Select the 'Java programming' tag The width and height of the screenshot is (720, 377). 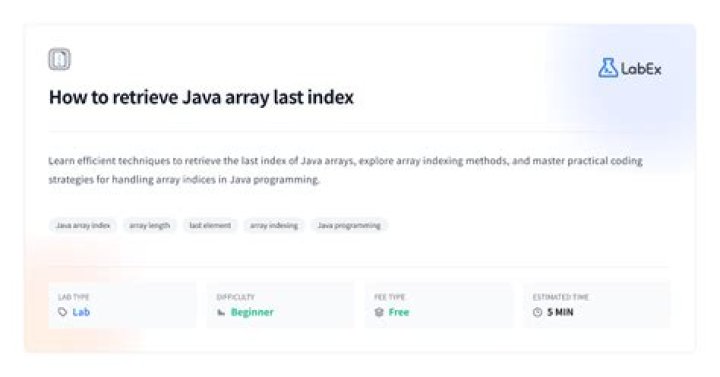(x=349, y=225)
